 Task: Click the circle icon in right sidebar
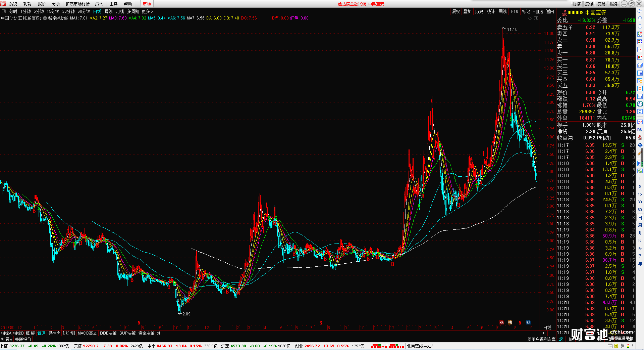tap(640, 112)
